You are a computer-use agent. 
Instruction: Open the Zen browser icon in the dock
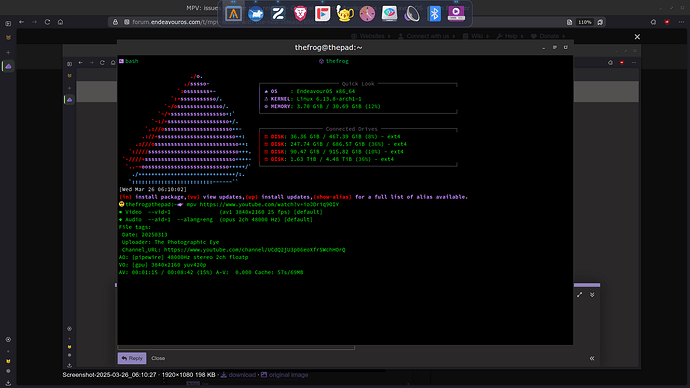click(278, 14)
